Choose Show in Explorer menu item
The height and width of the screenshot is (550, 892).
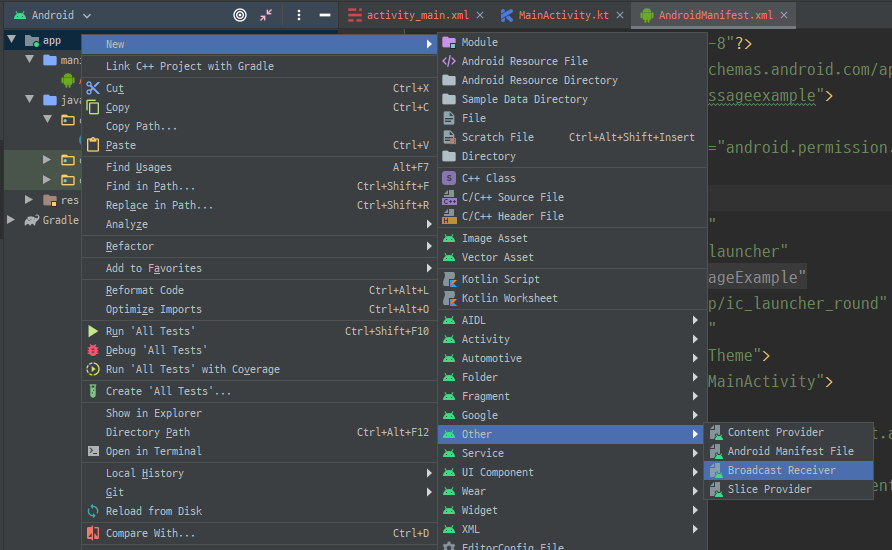(259, 413)
